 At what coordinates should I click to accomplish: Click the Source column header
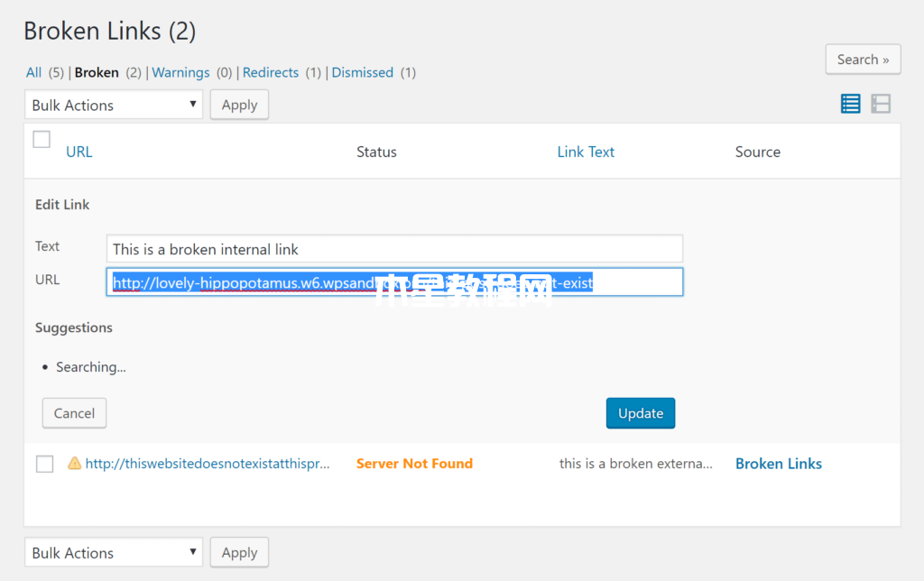point(758,152)
